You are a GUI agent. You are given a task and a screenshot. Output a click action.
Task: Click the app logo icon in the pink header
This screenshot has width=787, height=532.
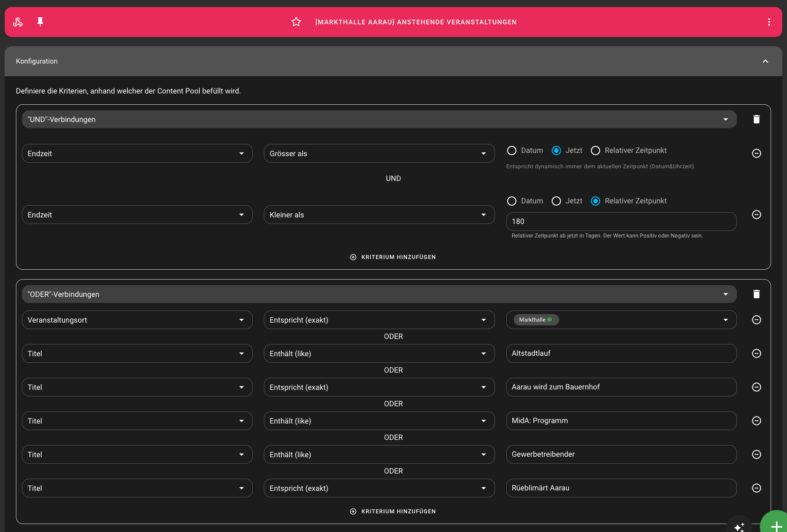(18, 22)
